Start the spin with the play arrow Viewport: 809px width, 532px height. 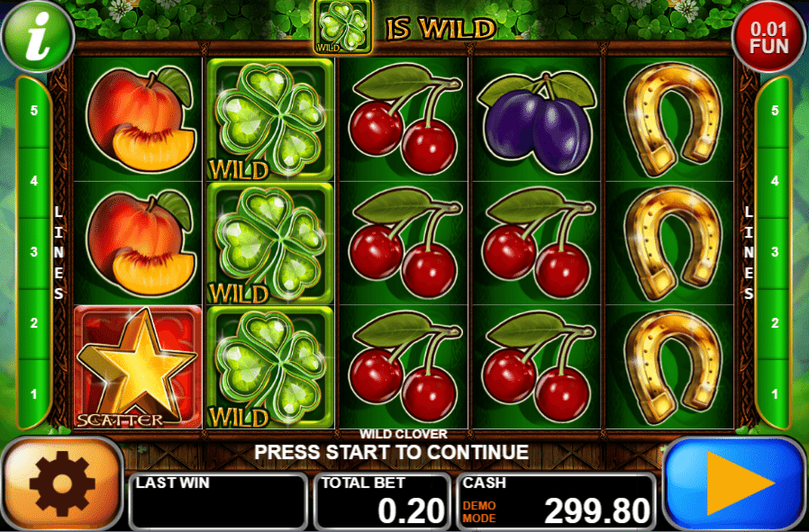(735, 483)
